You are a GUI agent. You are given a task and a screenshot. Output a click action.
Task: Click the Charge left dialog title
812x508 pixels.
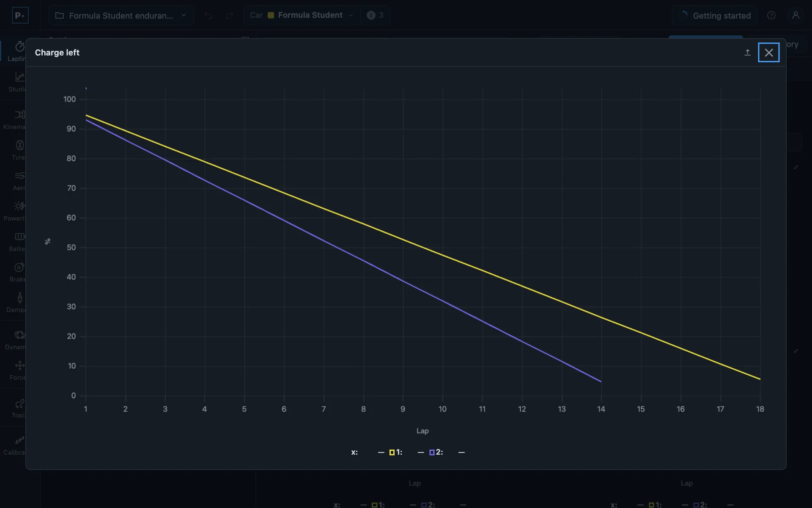click(x=57, y=52)
